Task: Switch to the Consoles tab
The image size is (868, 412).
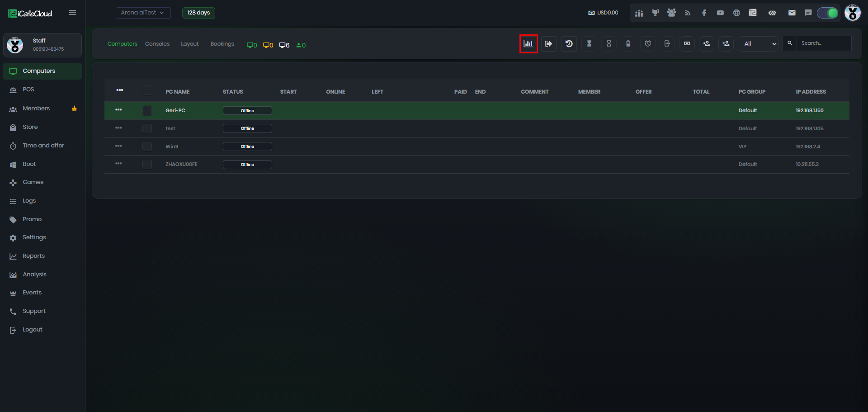Action: [157, 44]
